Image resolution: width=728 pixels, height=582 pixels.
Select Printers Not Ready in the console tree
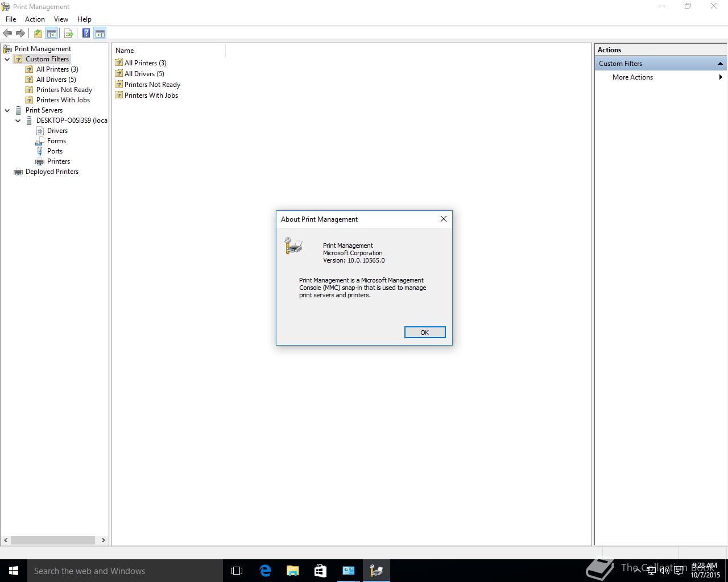[64, 90]
